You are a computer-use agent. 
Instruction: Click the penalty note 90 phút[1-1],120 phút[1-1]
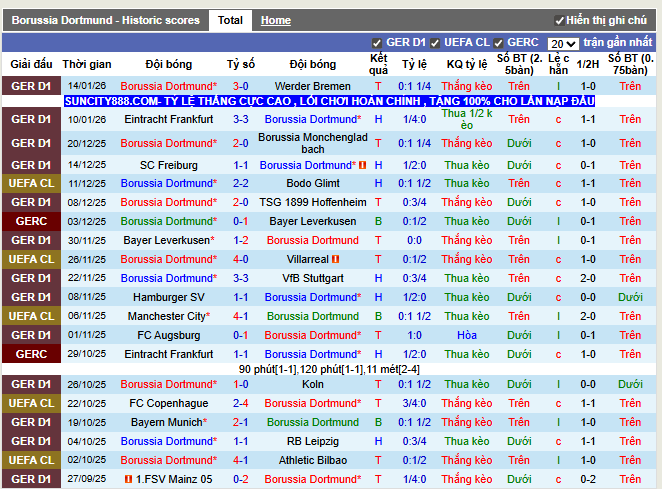point(329,370)
